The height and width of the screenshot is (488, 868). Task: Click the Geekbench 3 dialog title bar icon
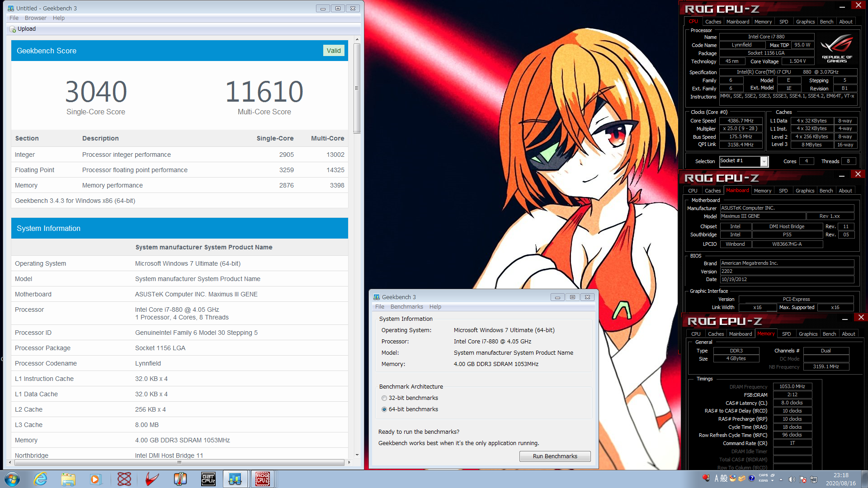coord(377,297)
